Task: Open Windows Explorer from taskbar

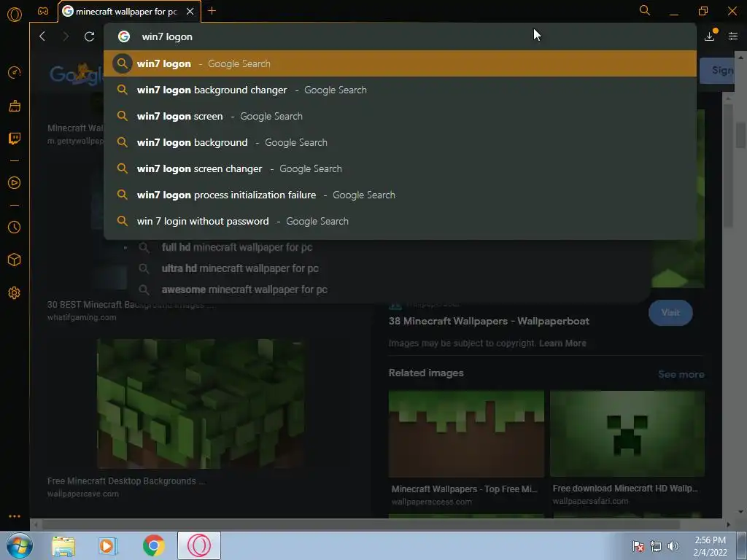Action: click(x=63, y=545)
